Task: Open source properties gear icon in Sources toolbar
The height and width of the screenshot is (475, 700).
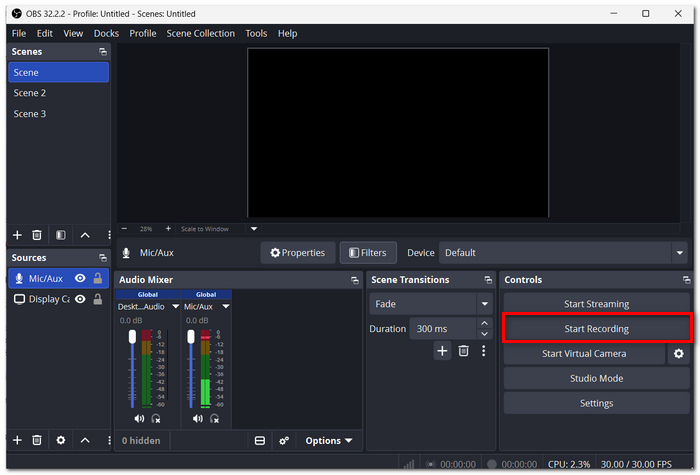Action: (x=61, y=440)
